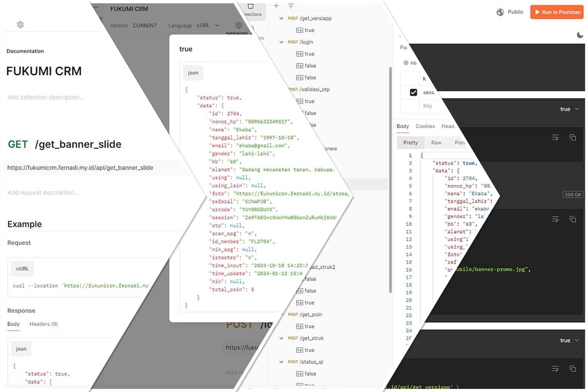Click the filter icon above the collection tree
Image resolution: width=588 pixels, height=392 pixels.
290,5
